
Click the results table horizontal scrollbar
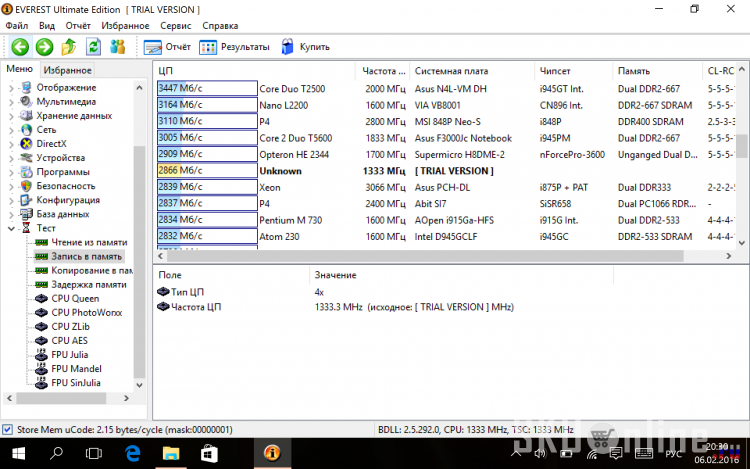(x=425, y=256)
